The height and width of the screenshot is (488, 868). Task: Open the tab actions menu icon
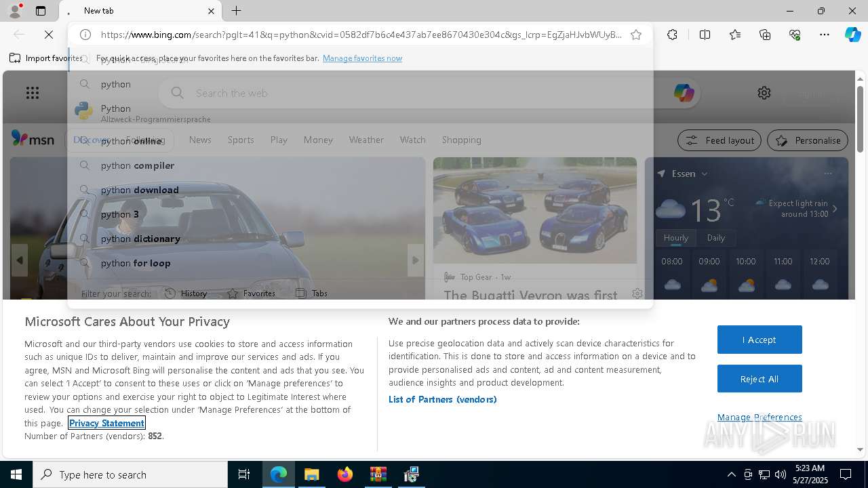point(41,11)
